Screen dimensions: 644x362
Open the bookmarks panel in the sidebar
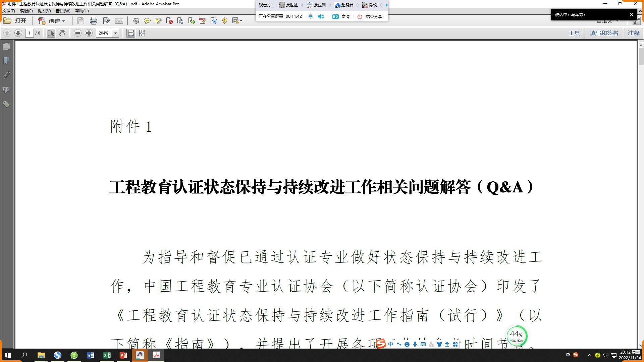click(6, 61)
